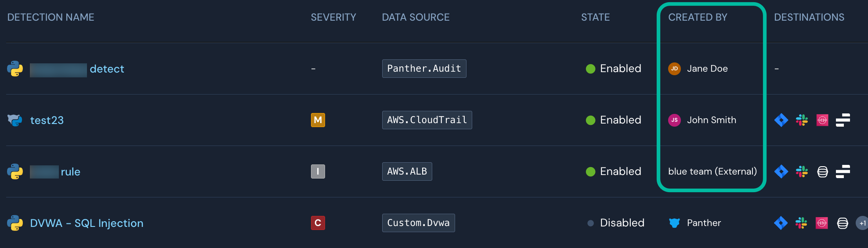This screenshot has height=248, width=868.
Task: Click the icon left of test23
Action: (x=15, y=120)
